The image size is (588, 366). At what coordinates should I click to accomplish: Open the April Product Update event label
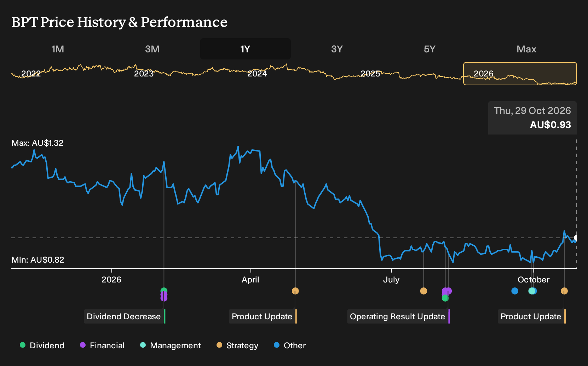pyautogui.click(x=263, y=316)
